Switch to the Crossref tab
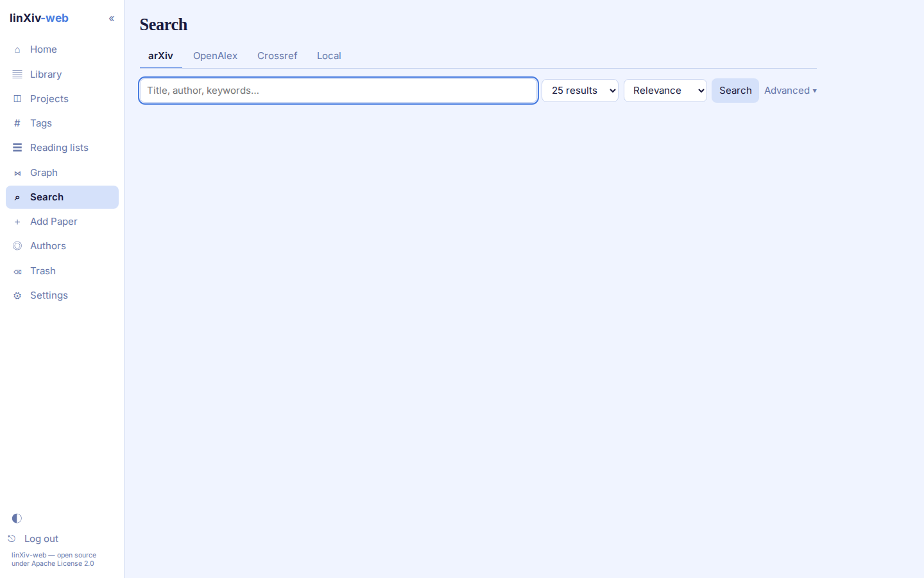Viewport: 924px width, 578px height. click(x=277, y=56)
